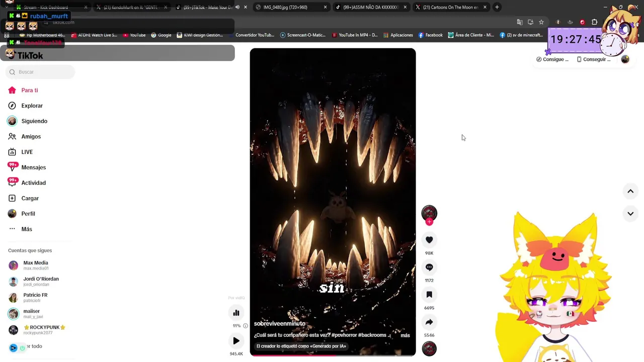Screen dimensions: 644x362
Task: Bookmark the video to favorites
Action: [429, 295]
